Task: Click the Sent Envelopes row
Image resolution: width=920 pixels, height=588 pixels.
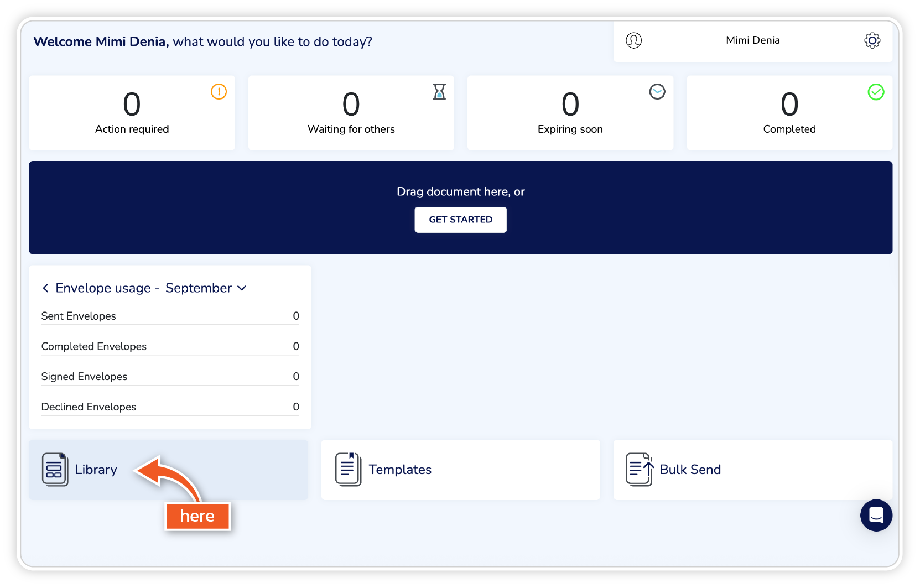Action: point(170,316)
